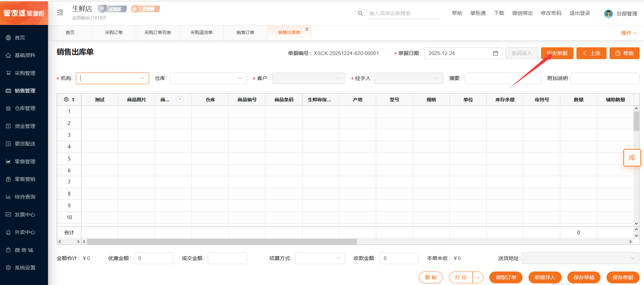Open the print options dropdown arrow
The height and width of the screenshot is (285, 644).
[478, 278]
